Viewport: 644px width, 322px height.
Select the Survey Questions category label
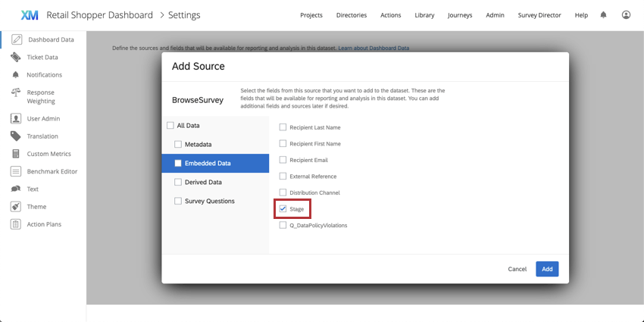click(209, 201)
